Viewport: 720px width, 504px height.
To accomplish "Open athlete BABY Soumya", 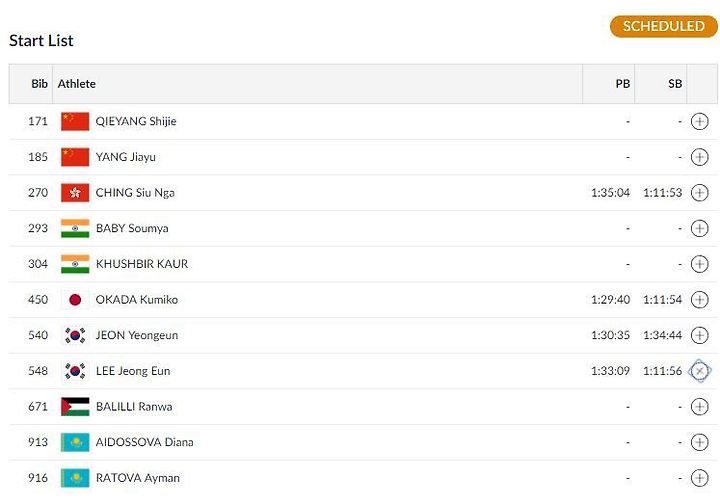I will click(132, 229).
